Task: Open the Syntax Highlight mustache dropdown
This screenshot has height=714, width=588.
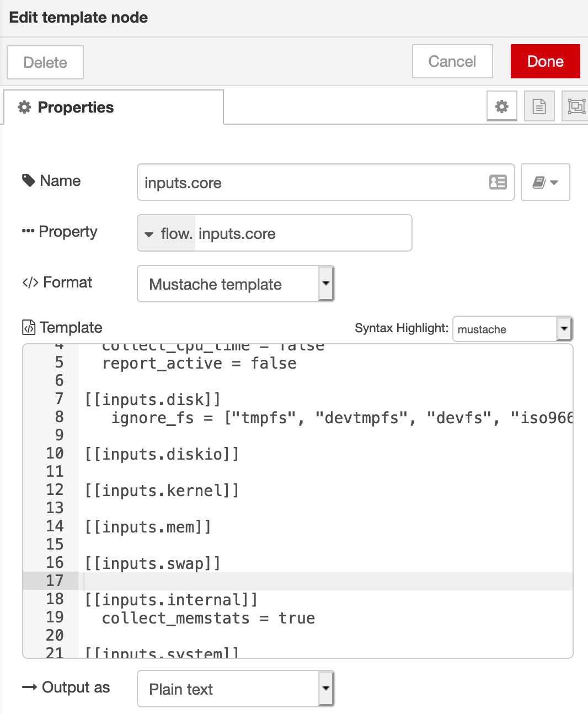Action: coord(512,329)
